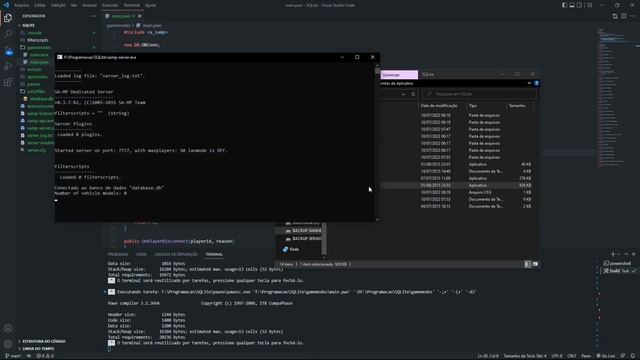Click refresh icon in File Explorer address bar
Screen dimensions: 640x360
(x=413, y=94)
